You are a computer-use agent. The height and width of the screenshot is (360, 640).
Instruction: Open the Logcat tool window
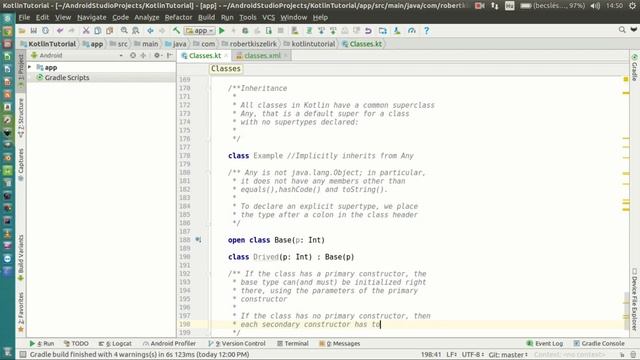point(115,344)
